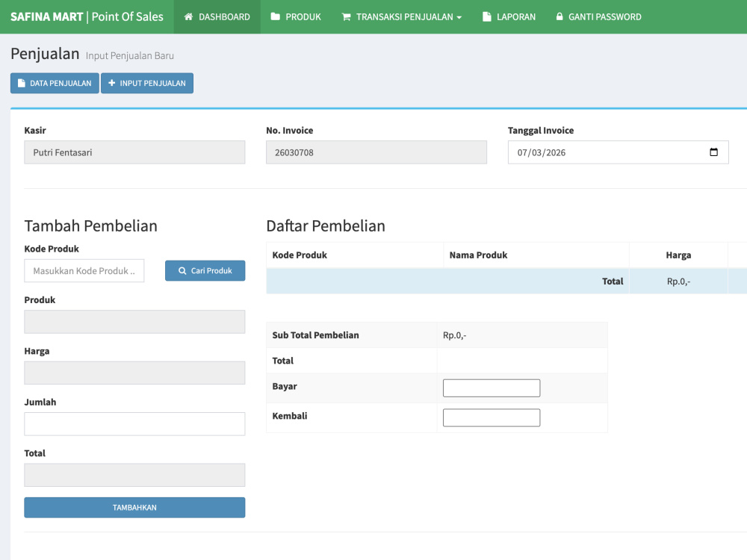Click the document icon beside Laporan
Screen dimensions: 747x560
point(486,16)
